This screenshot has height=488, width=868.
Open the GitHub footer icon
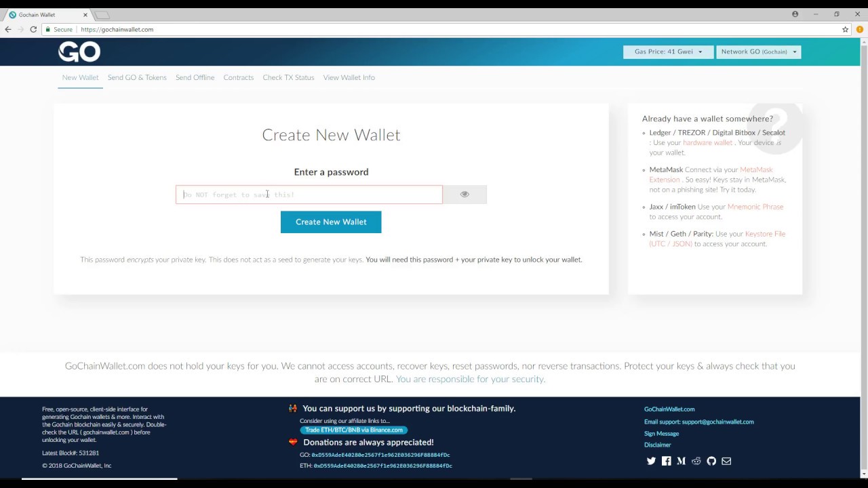(711, 461)
